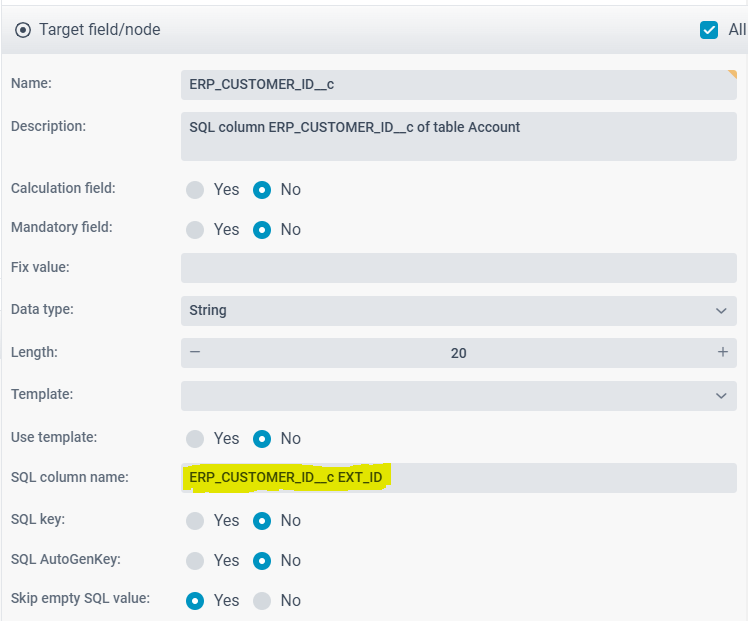Open the Data type dropdown
This screenshot has width=748, height=621.
[458, 311]
